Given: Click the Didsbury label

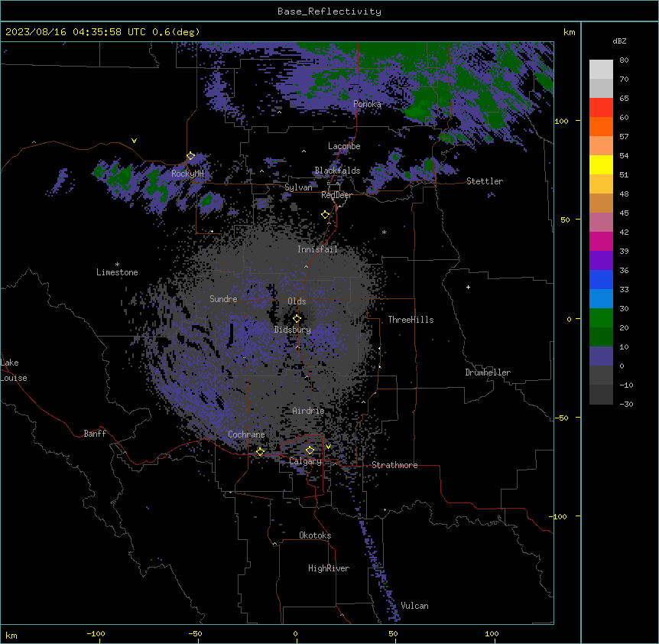Looking at the screenshot, I should (292, 330).
